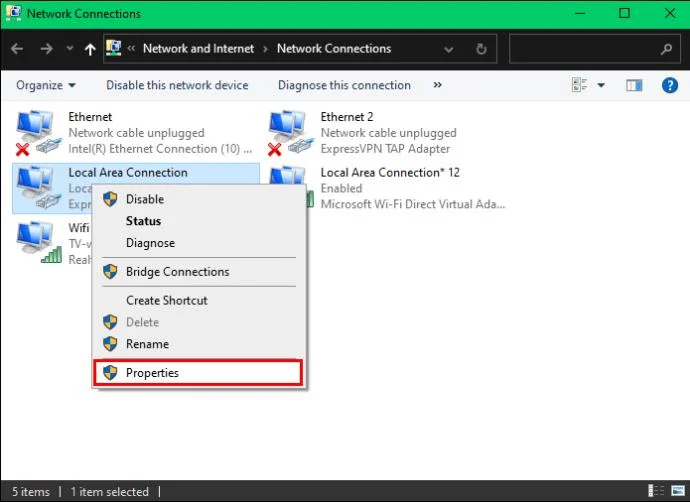Show more toolbar commands chevron
This screenshot has height=502, width=690.
pos(437,85)
